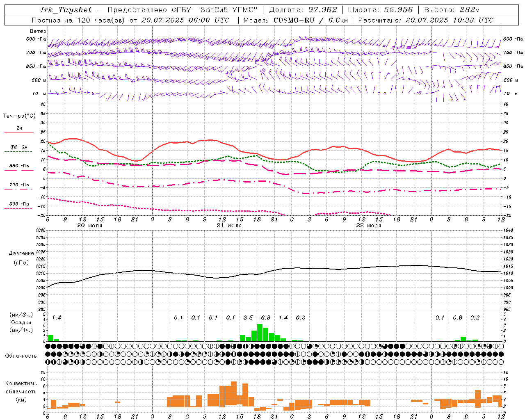Screen dimensions: 525x420
Task: Click the "0.9" precipitation value
Action: pos(458,317)
